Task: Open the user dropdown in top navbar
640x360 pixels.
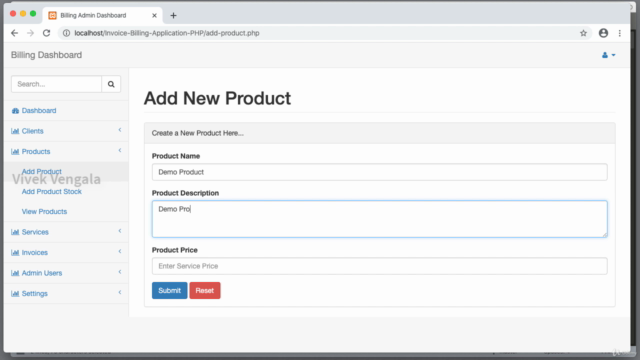Action: coord(609,55)
